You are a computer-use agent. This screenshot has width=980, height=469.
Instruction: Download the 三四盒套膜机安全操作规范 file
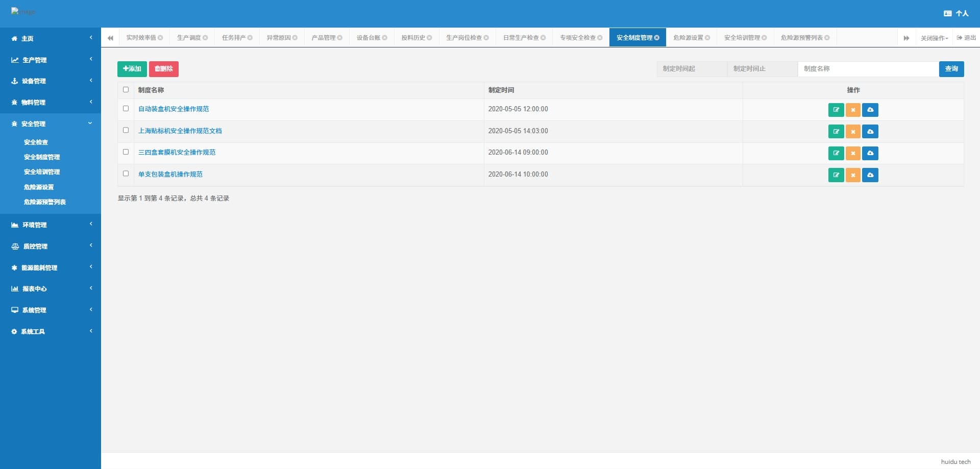point(870,153)
